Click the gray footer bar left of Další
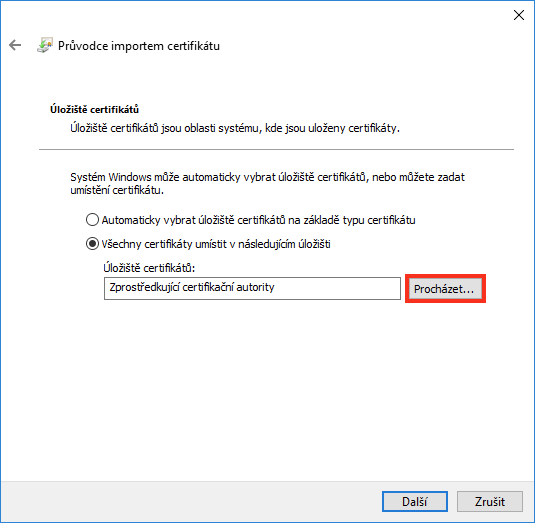535x523 pixels. [191, 502]
